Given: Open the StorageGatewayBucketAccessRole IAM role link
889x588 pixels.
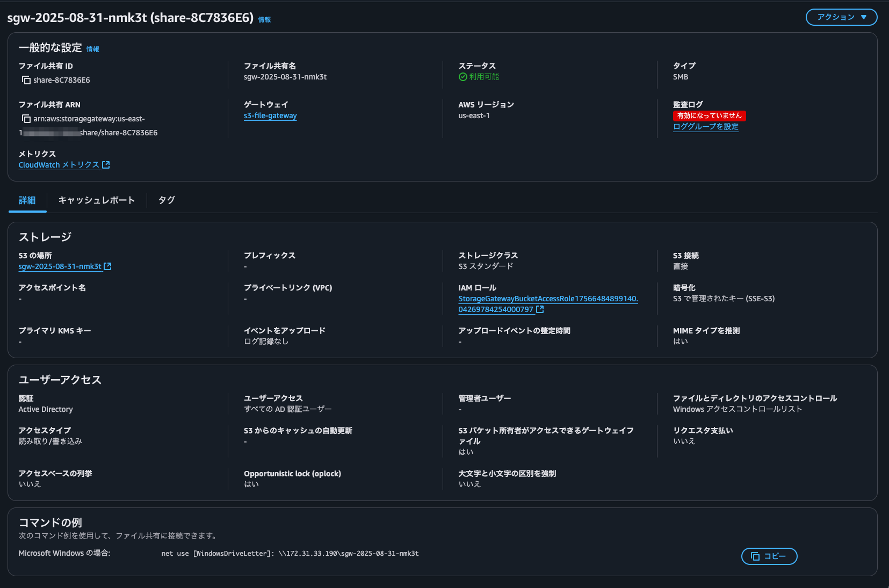Looking at the screenshot, I should pyautogui.click(x=548, y=304).
